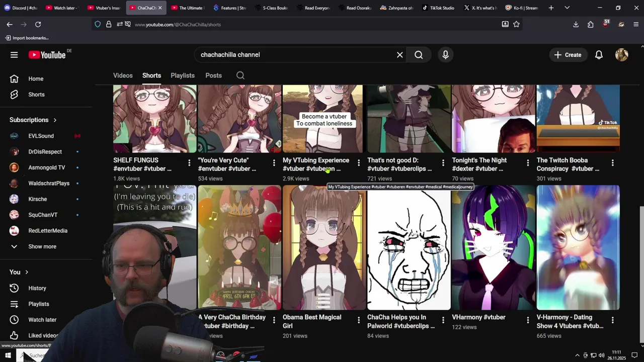Expand the You section chevron
This screenshot has width=644, height=362.
click(x=27, y=272)
